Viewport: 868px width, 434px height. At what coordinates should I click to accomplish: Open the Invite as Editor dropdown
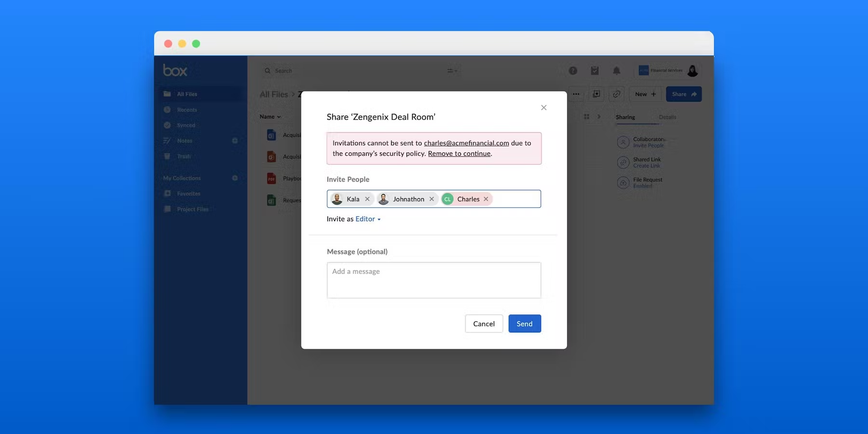(367, 219)
